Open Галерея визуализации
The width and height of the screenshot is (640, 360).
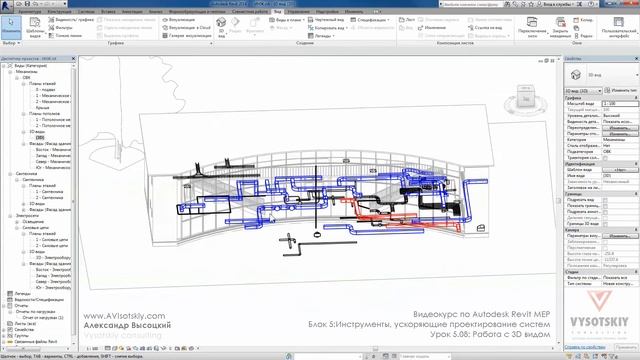(187, 36)
